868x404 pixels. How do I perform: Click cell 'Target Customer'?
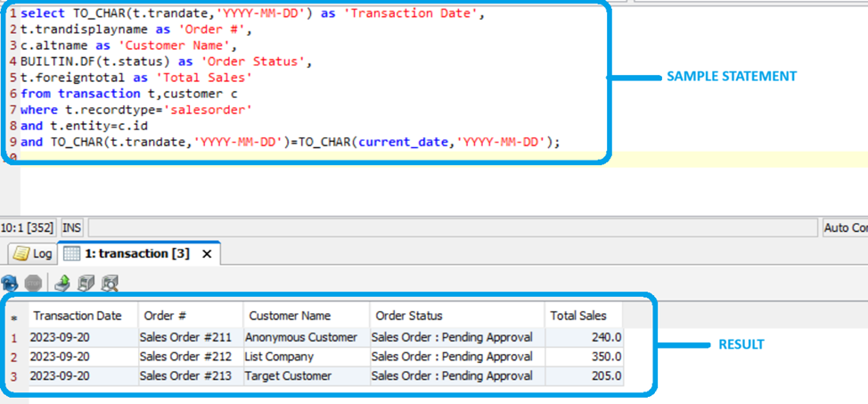pos(307,376)
